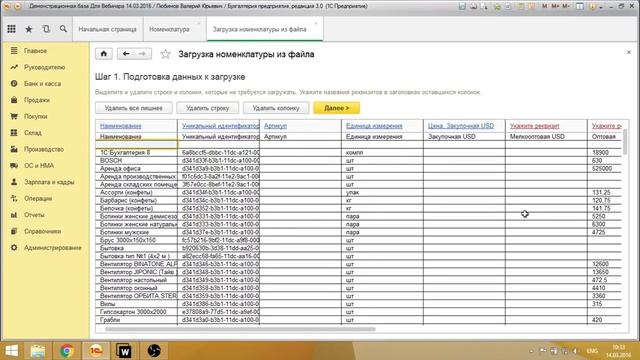Screen dimensions: 640x360
Task: Click Удалить колонку button
Action: click(x=276, y=108)
